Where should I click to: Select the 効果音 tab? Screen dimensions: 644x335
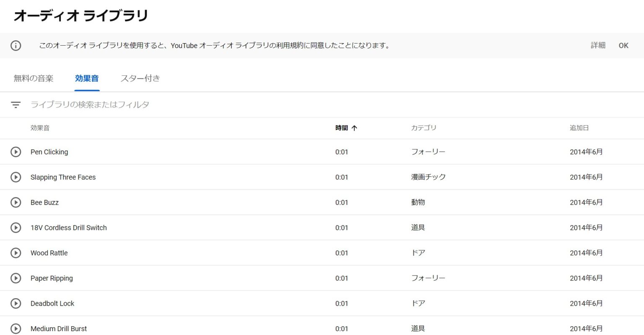87,78
